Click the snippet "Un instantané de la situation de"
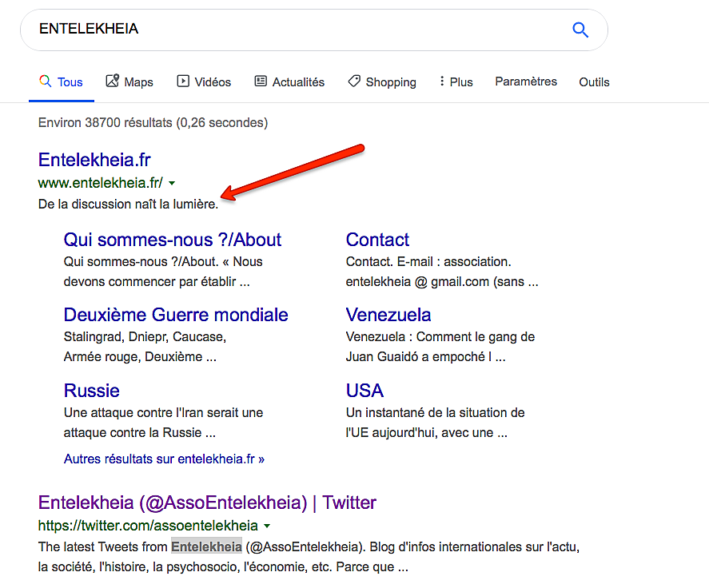 pos(436,413)
